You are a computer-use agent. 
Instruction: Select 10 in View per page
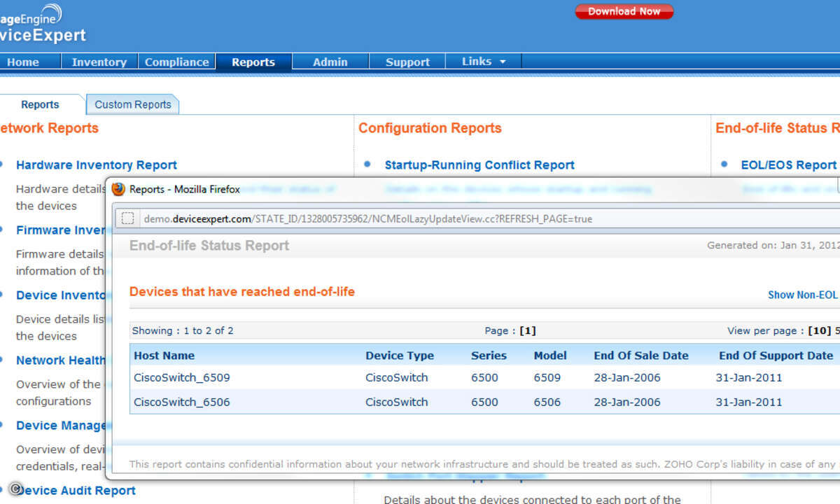[821, 330]
